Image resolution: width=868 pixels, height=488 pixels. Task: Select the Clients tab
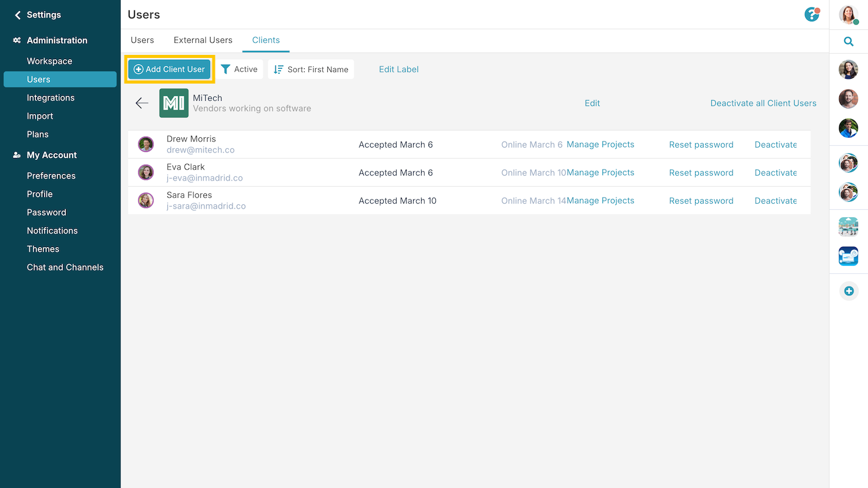point(266,40)
